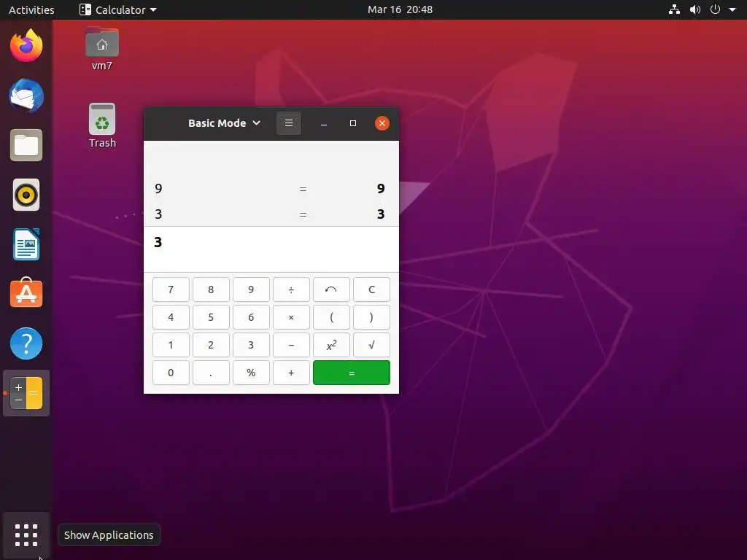The height and width of the screenshot is (560, 747).
Task: Click the multiply operator button
Action: tap(291, 317)
